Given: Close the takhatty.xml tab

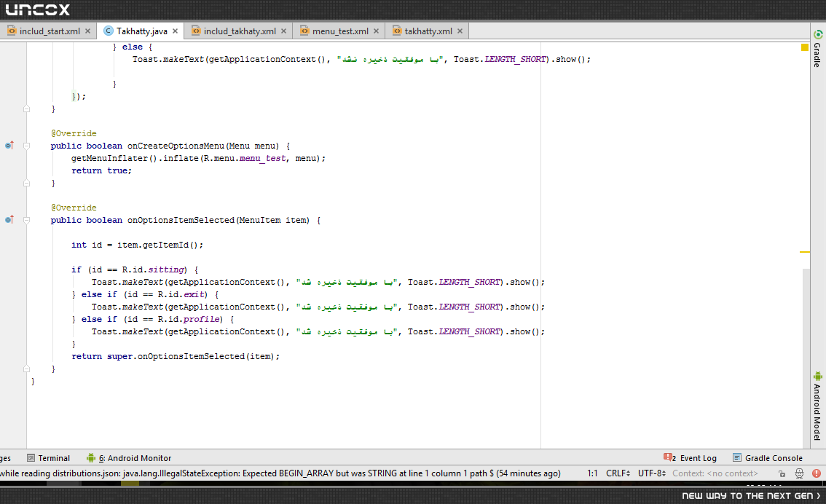Looking at the screenshot, I should pos(460,31).
